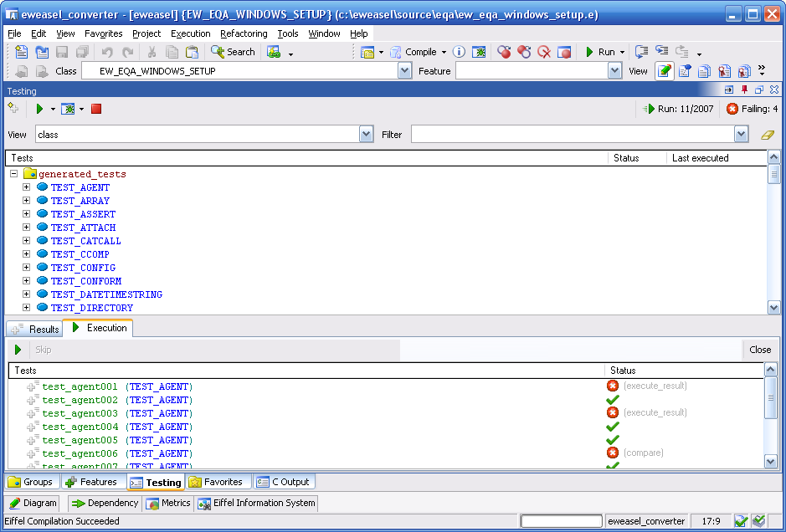Image resolution: width=786 pixels, height=532 pixels.
Task: Click the Class field showing EW_EQA_WINDOWS_SETUP
Action: (x=240, y=71)
